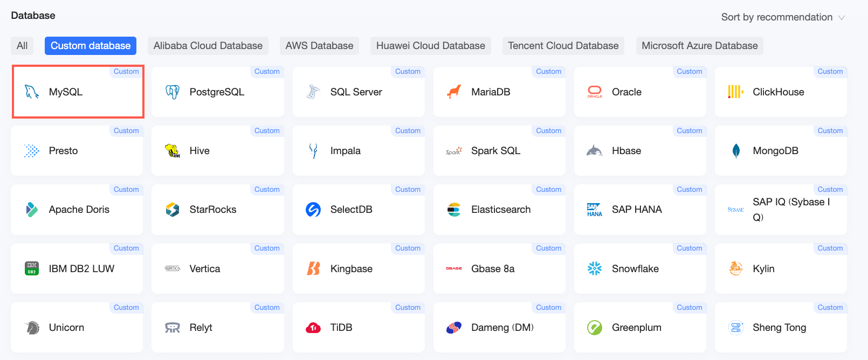Image resolution: width=868 pixels, height=360 pixels.
Task: Click the TiDB red cloud icon
Action: click(x=313, y=328)
